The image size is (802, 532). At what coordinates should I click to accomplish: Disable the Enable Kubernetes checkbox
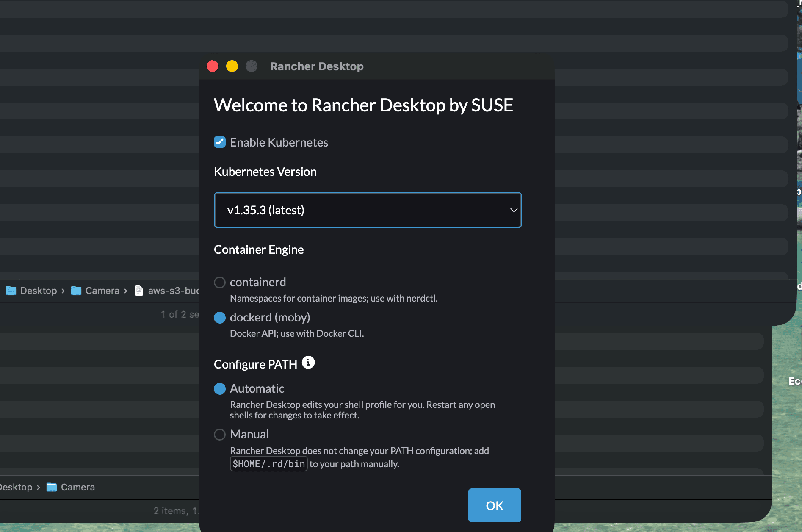219,142
